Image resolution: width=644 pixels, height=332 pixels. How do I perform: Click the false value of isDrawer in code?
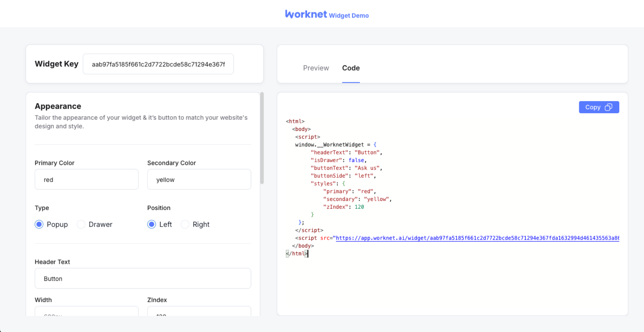356,160
